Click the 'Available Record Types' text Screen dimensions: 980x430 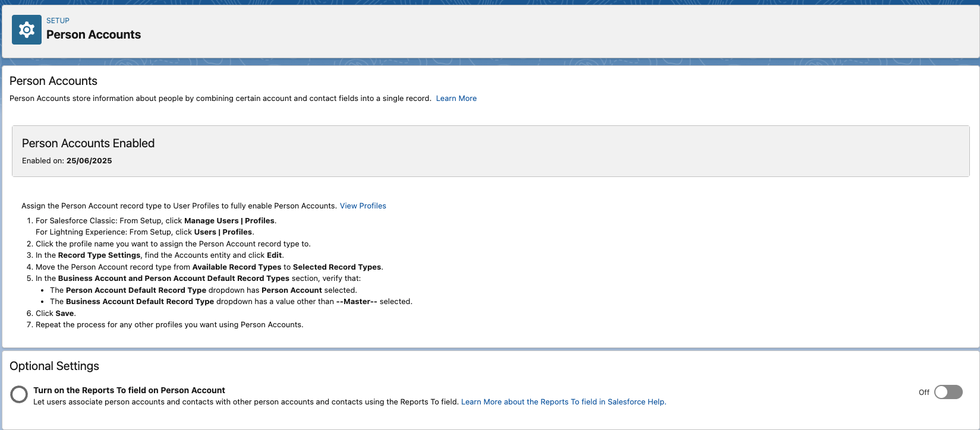[x=237, y=267]
